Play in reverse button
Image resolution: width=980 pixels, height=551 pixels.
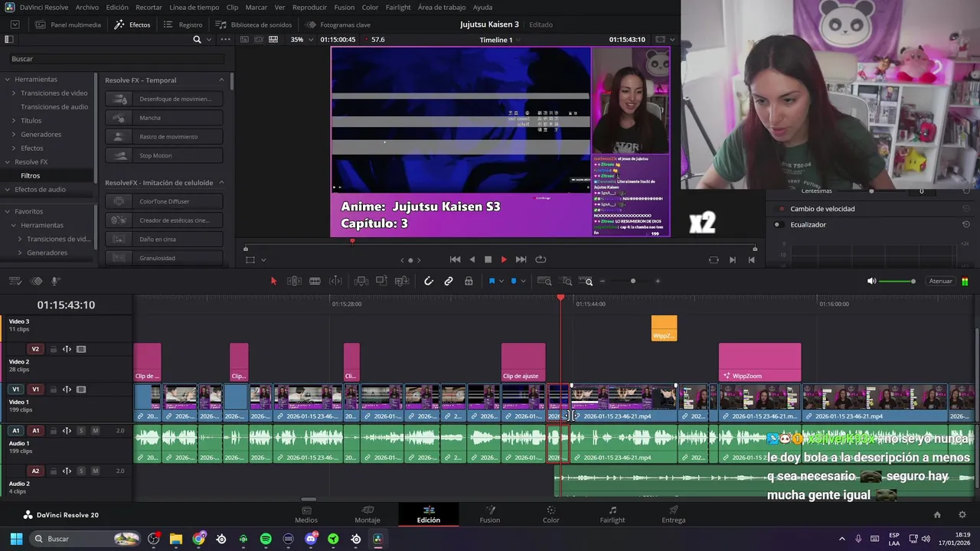point(472,259)
